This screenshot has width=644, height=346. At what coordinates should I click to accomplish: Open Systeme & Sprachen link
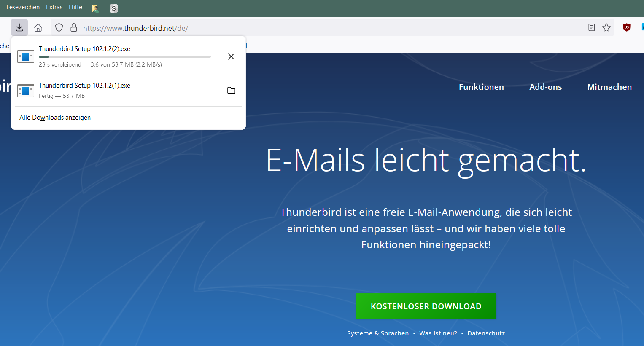(378, 333)
